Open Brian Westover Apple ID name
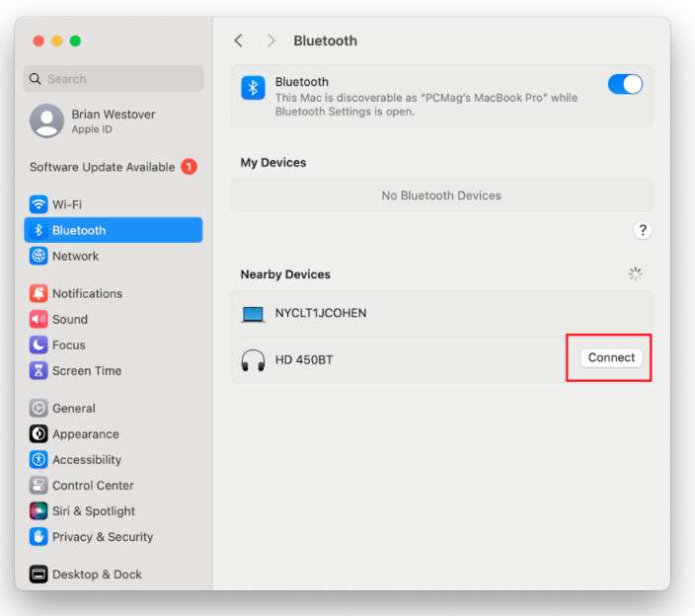This screenshot has height=616, width=695. pyautogui.click(x=114, y=115)
